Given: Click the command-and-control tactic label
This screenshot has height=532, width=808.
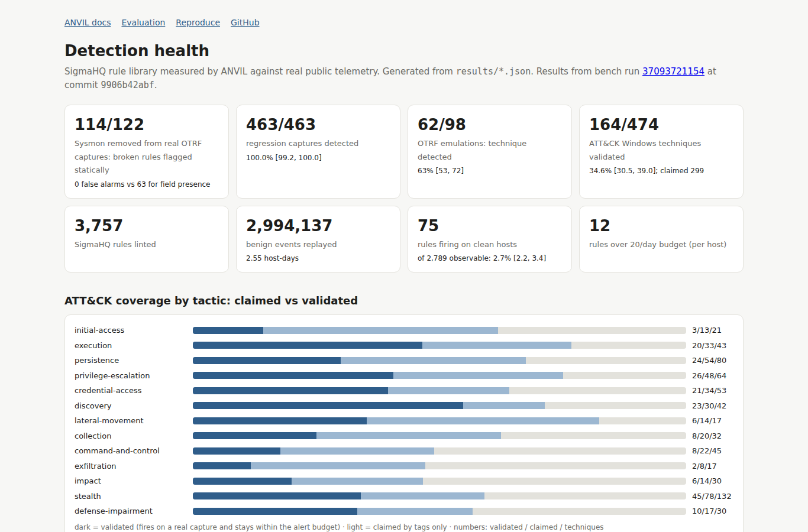Looking at the screenshot, I should pyautogui.click(x=117, y=451).
